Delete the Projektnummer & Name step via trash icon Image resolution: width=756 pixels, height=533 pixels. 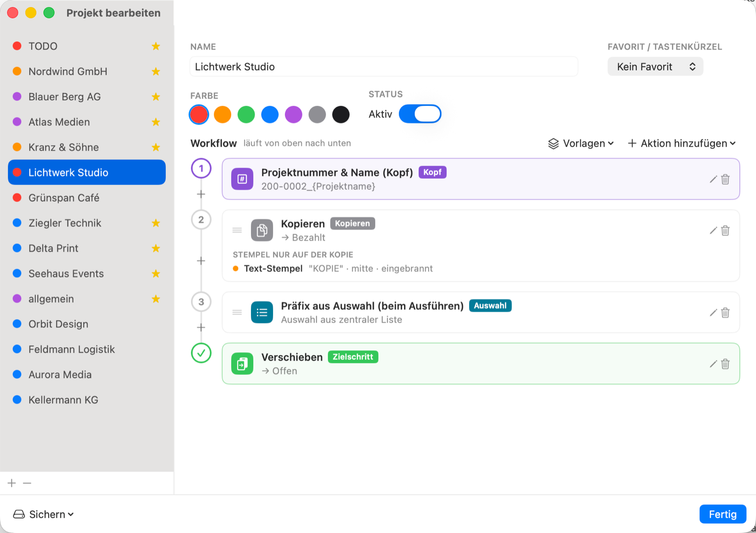[x=725, y=179]
